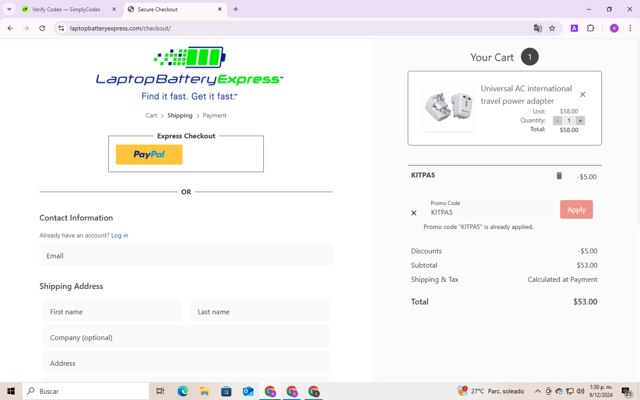Open the taskbar clock and date

[x=601, y=391]
